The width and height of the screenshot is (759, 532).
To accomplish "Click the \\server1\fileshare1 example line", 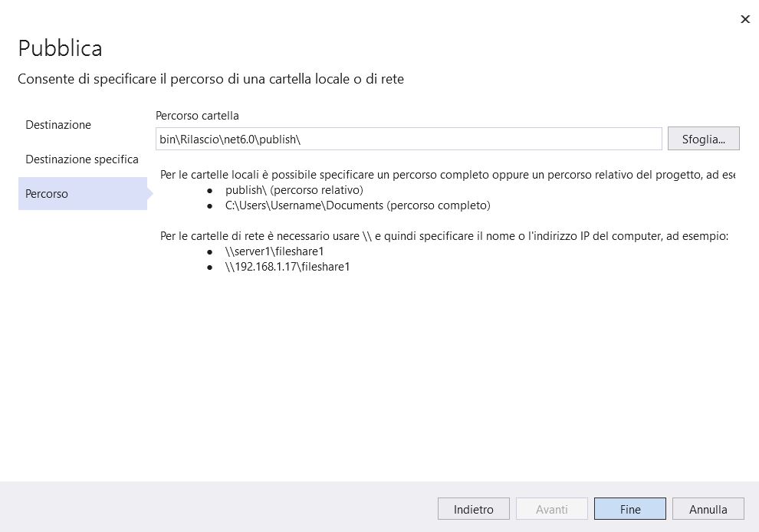I will tap(274, 251).
